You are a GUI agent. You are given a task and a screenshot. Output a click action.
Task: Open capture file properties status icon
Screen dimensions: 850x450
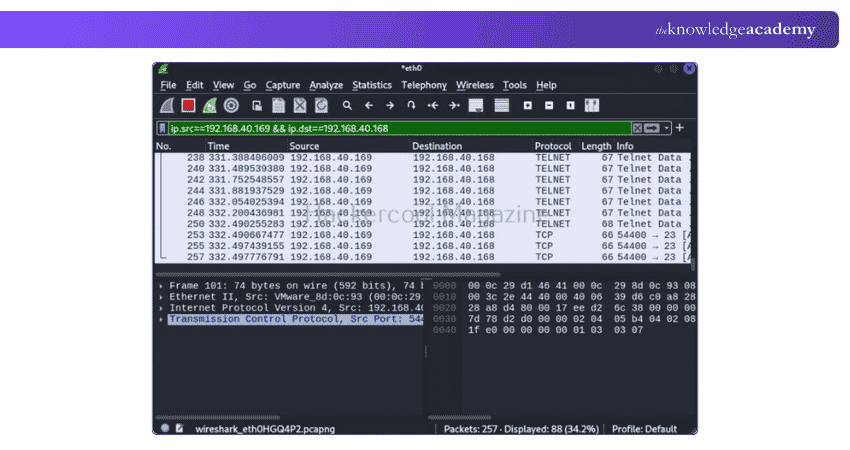click(179, 428)
